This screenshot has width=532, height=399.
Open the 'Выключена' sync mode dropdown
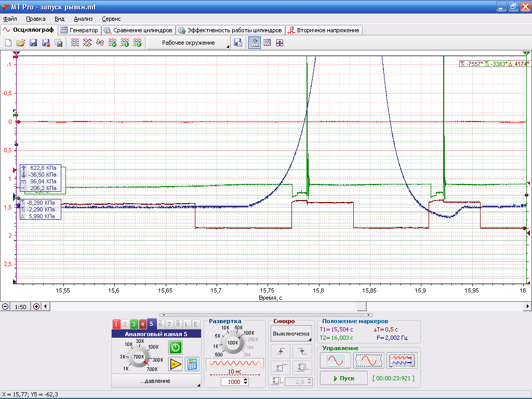coord(291,334)
